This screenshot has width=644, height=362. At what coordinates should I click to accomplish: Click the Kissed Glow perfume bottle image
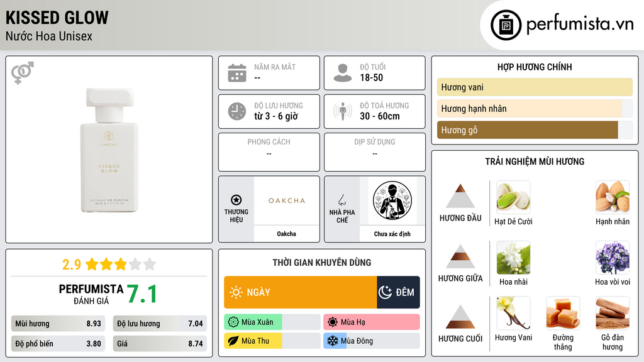coord(109,150)
